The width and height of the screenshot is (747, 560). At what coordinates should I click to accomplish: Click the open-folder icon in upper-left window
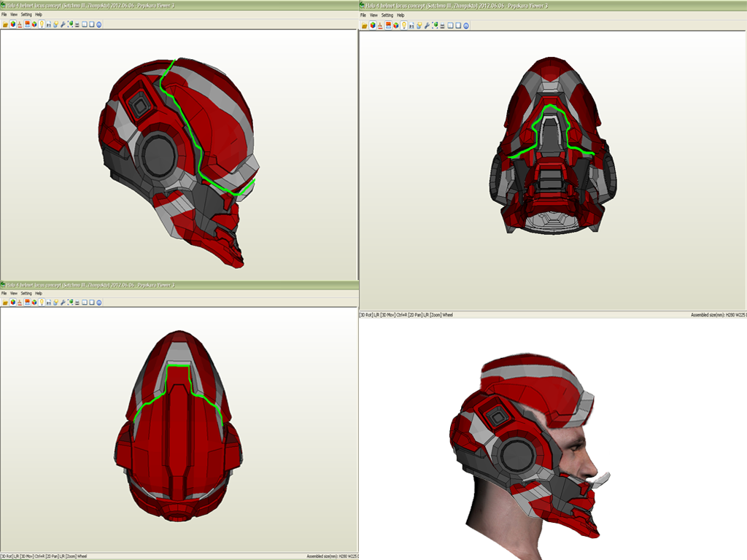tap(5, 24)
